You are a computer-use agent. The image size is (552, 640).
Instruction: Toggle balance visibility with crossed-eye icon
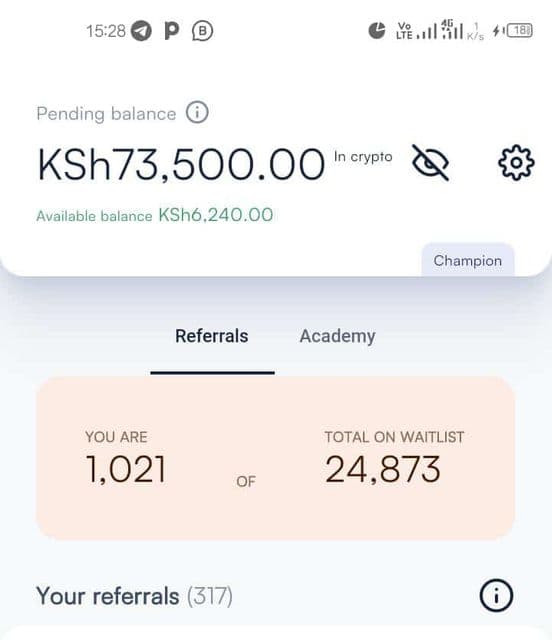tap(430, 162)
